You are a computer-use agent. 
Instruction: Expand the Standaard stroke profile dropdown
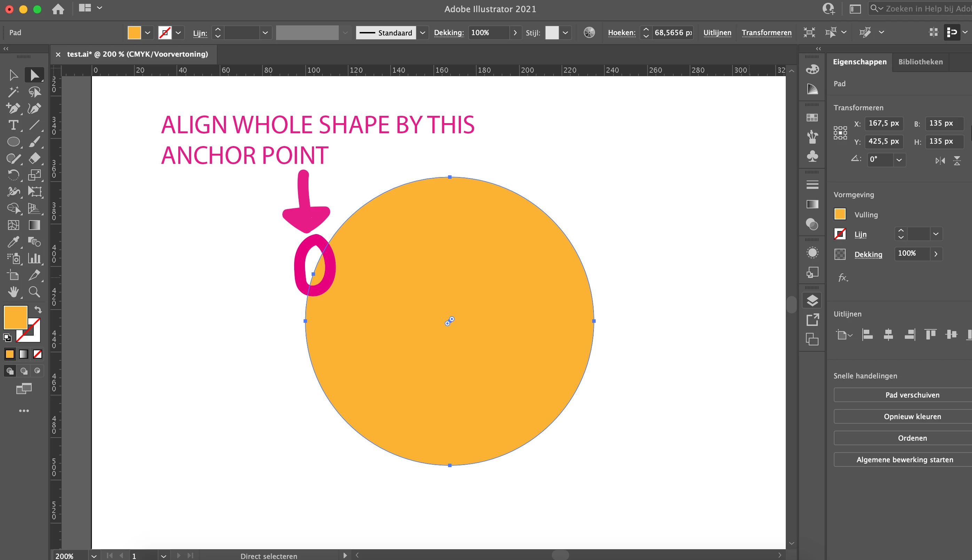pyautogui.click(x=422, y=33)
